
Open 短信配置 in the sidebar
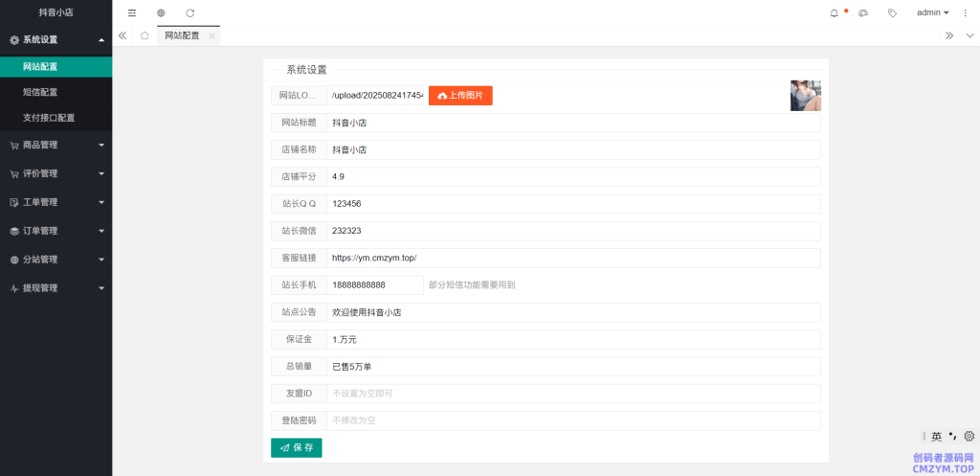click(x=56, y=92)
